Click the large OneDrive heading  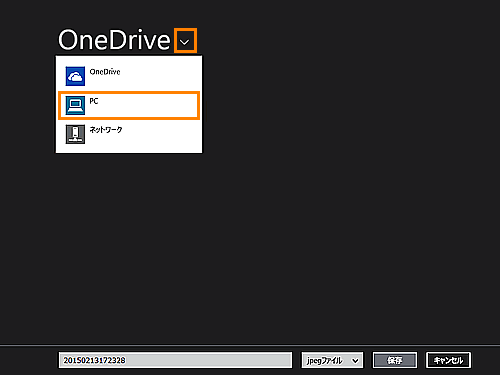114,40
